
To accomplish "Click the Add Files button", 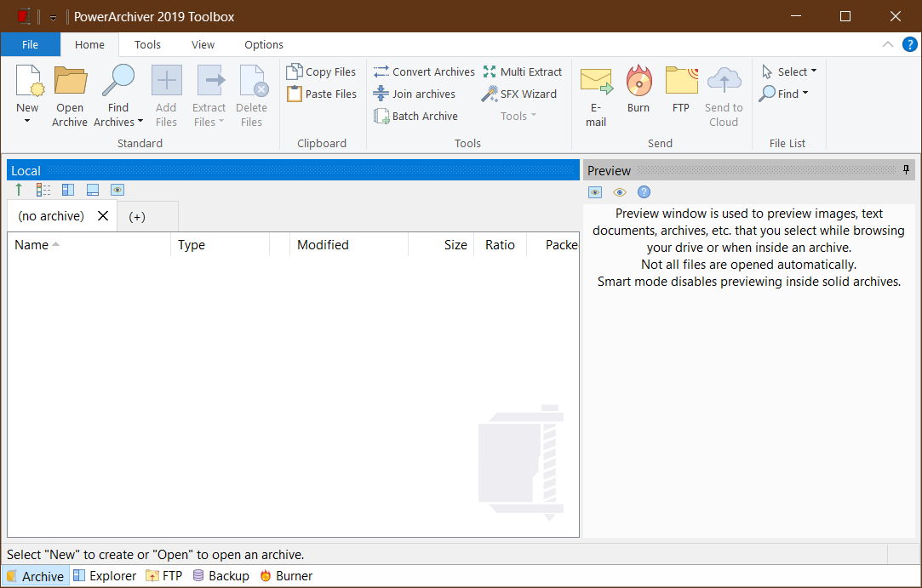I will pyautogui.click(x=166, y=96).
